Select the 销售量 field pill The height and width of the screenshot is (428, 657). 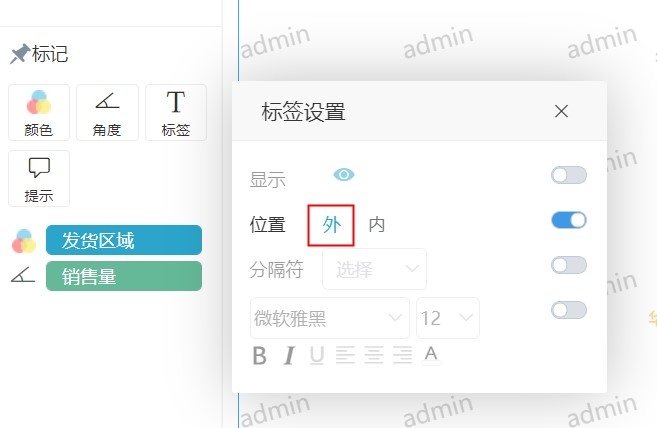(124, 276)
